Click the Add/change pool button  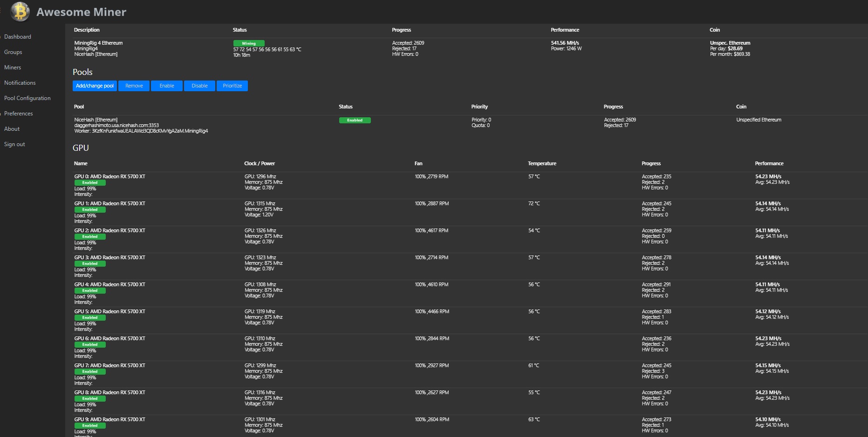[x=95, y=86]
